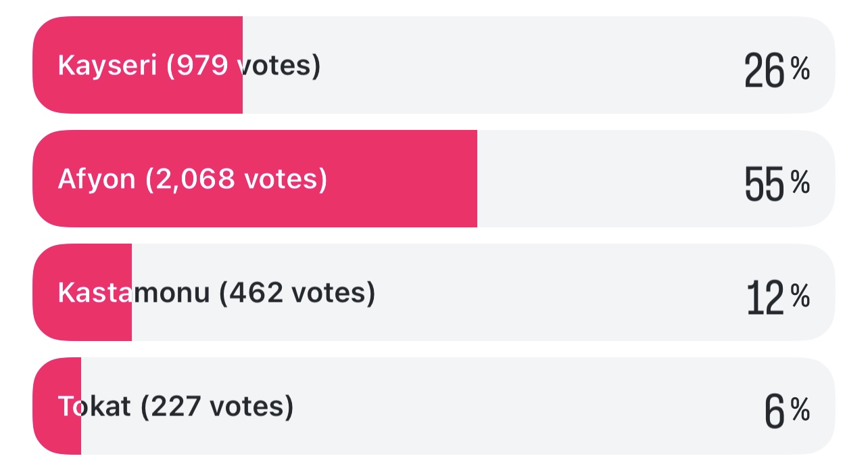Choose the Kastamonu poll option
Screen dimensions: 868x473
click(x=433, y=292)
